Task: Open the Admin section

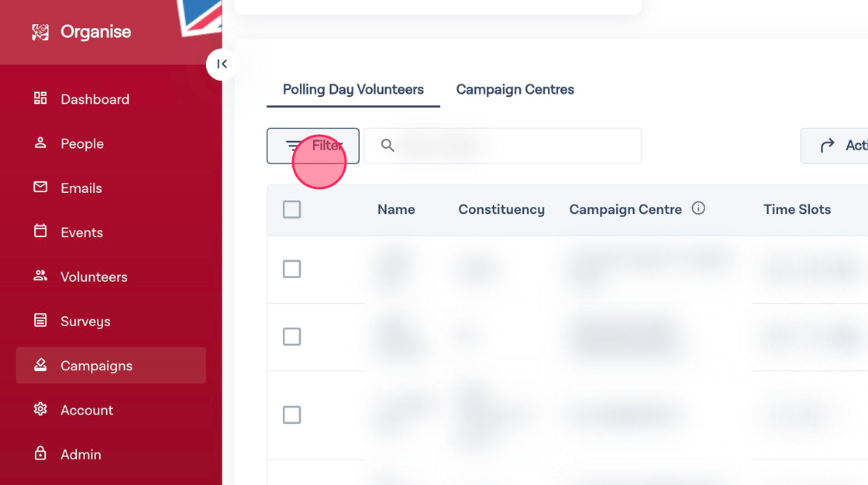Action: (81, 455)
